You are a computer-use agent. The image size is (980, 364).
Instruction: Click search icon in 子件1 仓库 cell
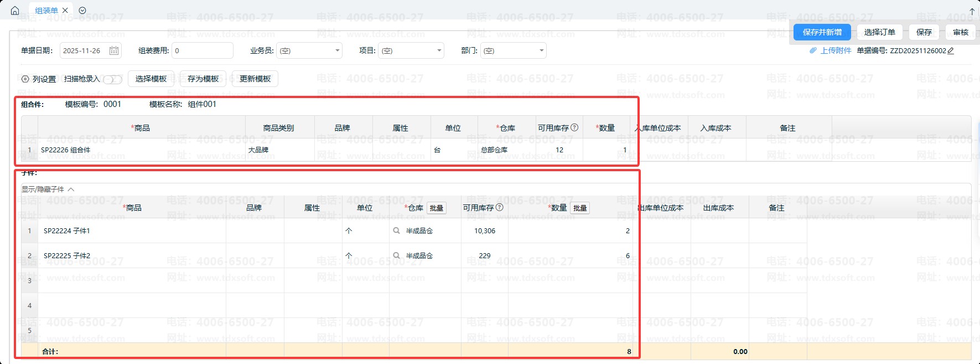(396, 230)
